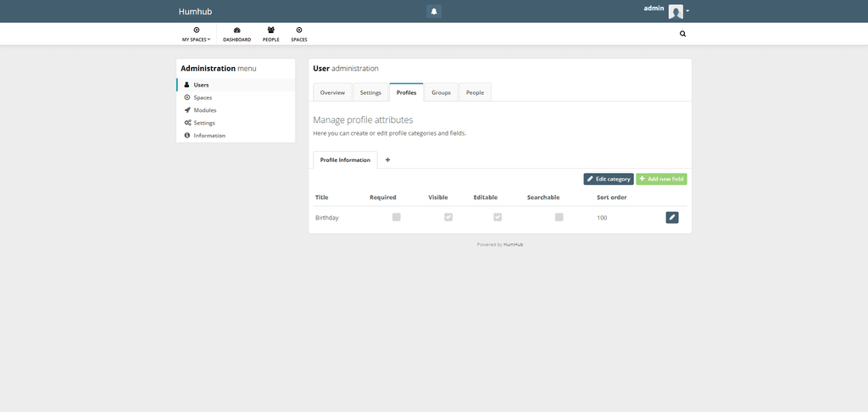Click the Humhub logo text
The width and height of the screenshot is (868, 412).
(x=196, y=12)
